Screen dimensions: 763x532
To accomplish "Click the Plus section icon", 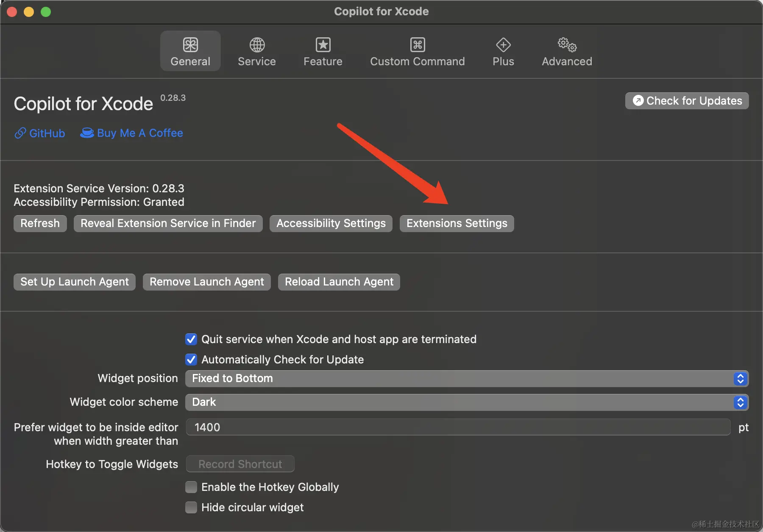I will pyautogui.click(x=503, y=44).
